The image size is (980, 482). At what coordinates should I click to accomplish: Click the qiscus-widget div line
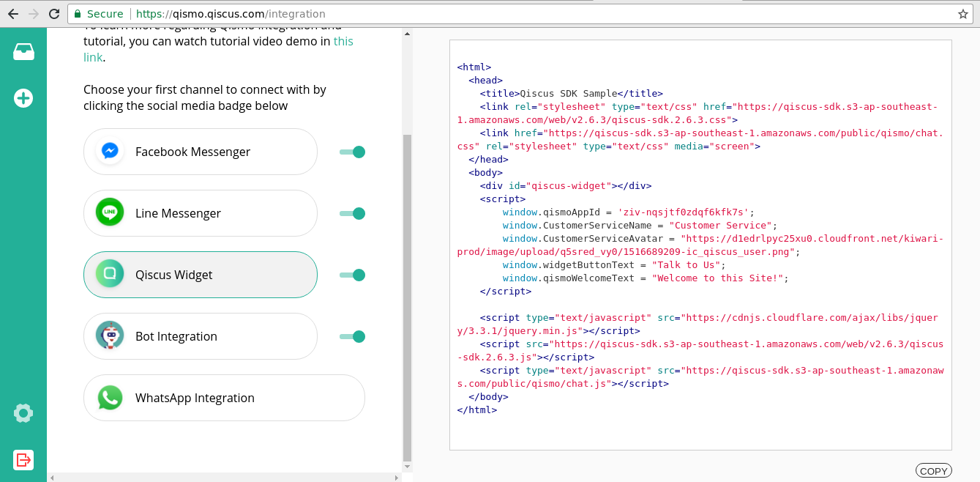(x=566, y=186)
